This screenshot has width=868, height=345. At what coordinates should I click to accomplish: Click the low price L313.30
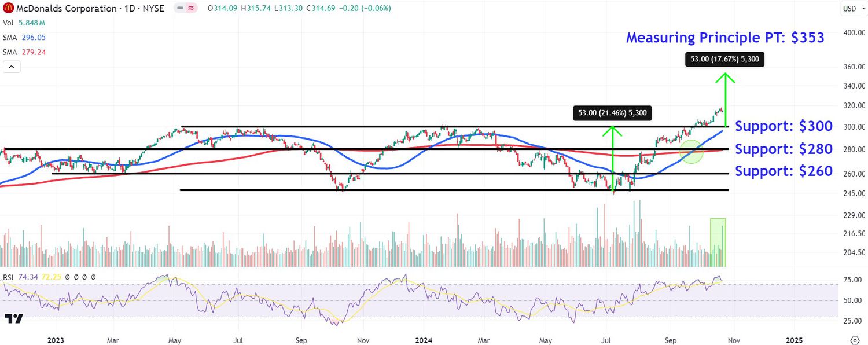pos(289,8)
